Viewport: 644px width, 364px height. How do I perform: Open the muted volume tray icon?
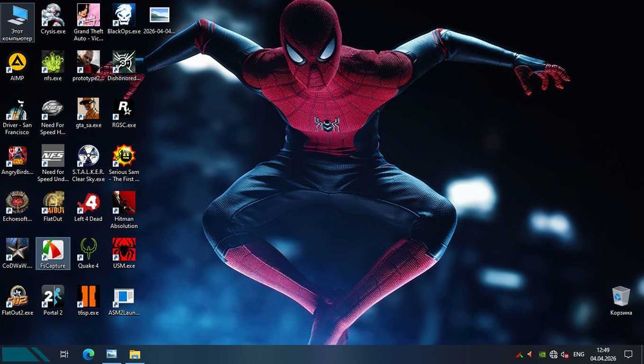[565, 354]
